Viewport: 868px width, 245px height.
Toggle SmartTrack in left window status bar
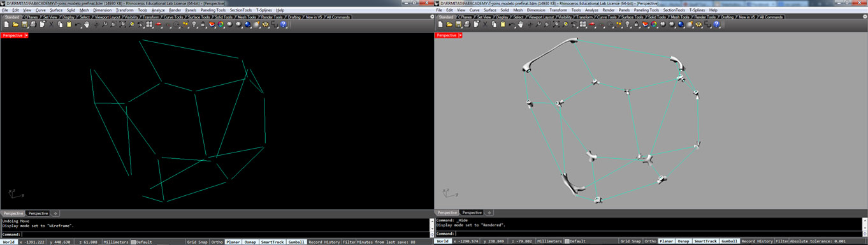tap(272, 242)
